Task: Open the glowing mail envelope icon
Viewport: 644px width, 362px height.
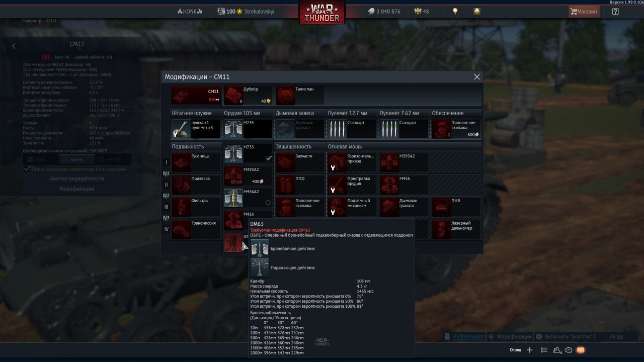Action: point(580,350)
